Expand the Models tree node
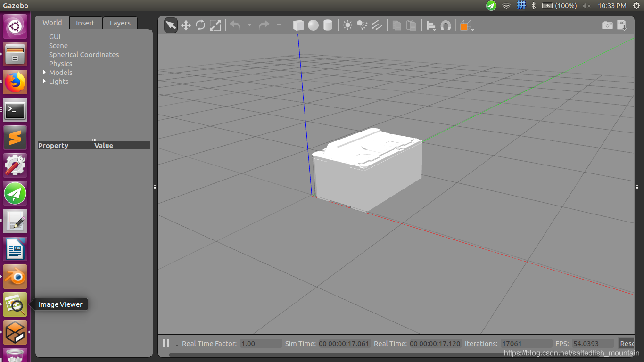 coord(44,72)
